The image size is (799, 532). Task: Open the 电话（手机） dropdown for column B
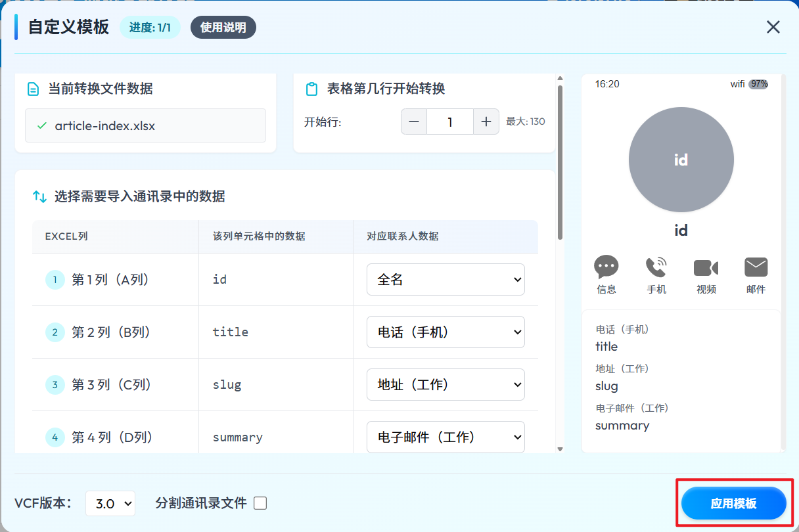point(445,332)
